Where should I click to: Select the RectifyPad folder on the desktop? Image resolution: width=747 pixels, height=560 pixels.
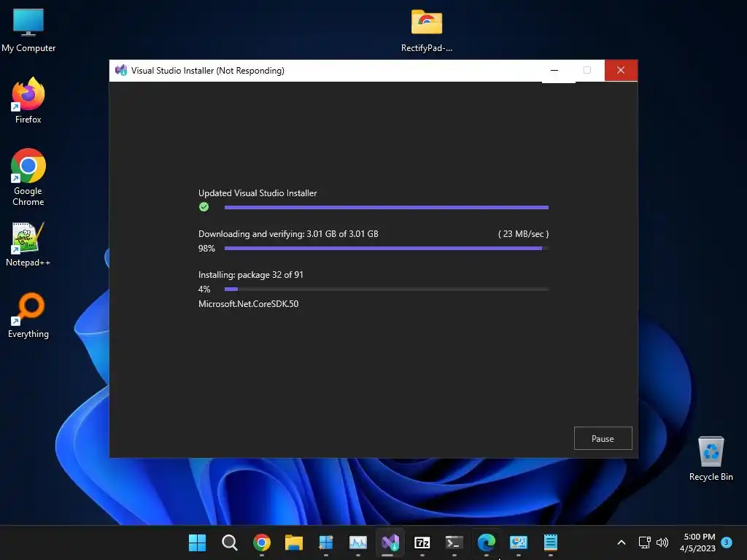(x=426, y=31)
